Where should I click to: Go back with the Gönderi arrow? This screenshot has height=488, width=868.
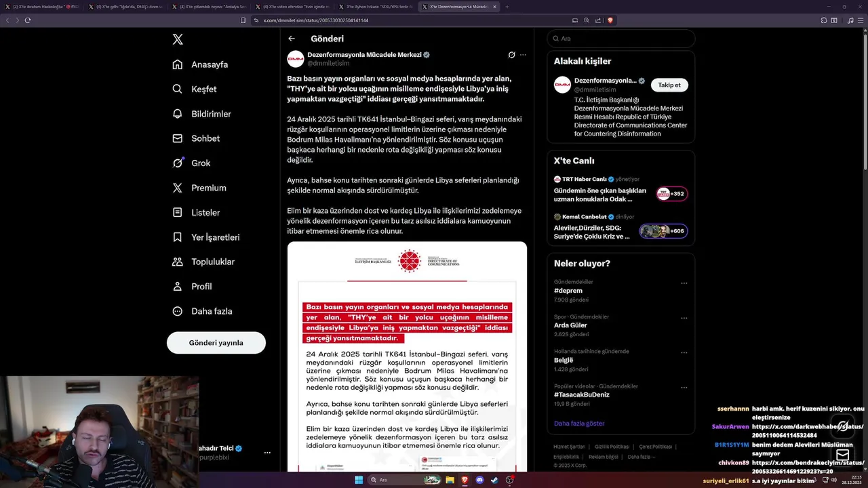(292, 39)
